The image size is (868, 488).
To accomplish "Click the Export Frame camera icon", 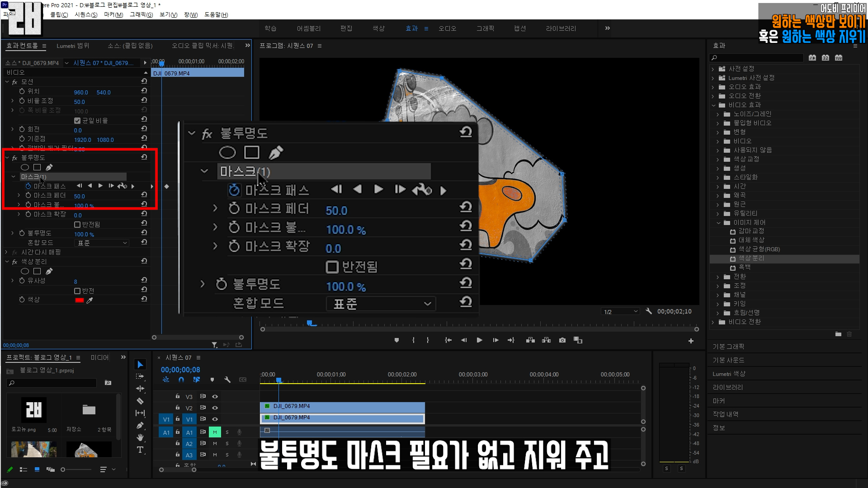I will pyautogui.click(x=562, y=340).
